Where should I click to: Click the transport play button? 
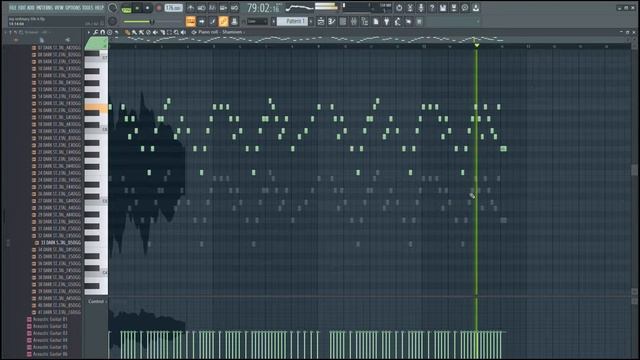tap(137, 8)
